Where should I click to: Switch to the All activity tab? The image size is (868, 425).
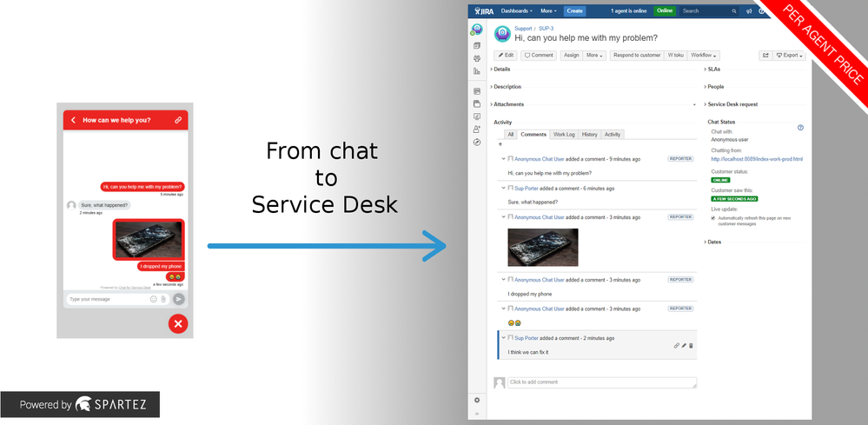(510, 135)
